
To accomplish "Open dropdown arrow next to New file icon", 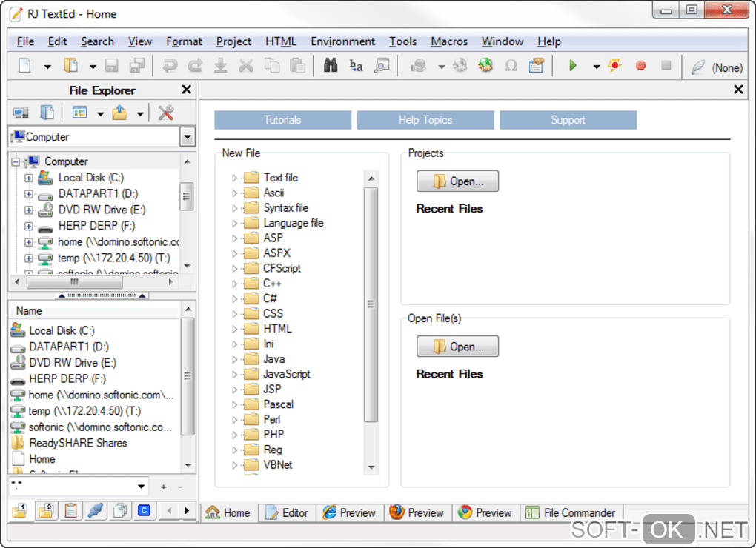I will (47, 67).
